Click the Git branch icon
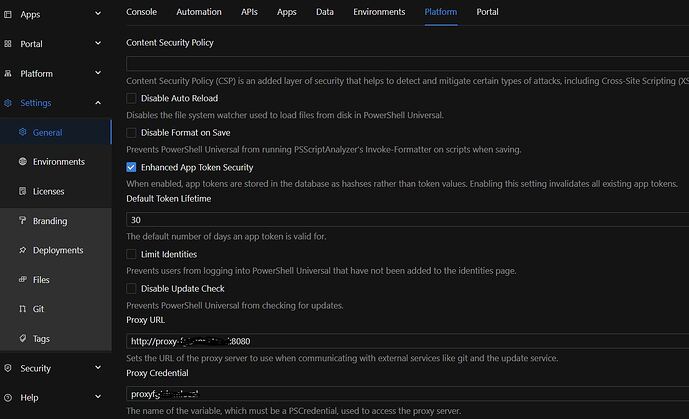The height and width of the screenshot is (419, 689). click(22, 309)
